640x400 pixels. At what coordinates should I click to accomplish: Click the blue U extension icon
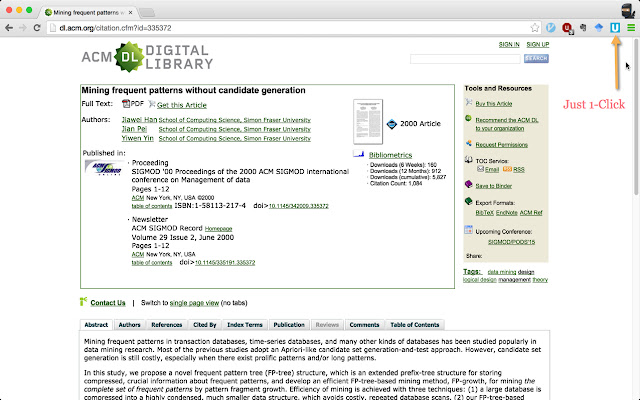tap(615, 27)
